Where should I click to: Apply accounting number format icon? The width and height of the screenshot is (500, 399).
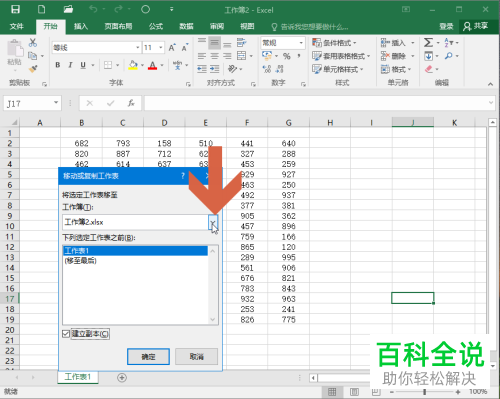267,56
